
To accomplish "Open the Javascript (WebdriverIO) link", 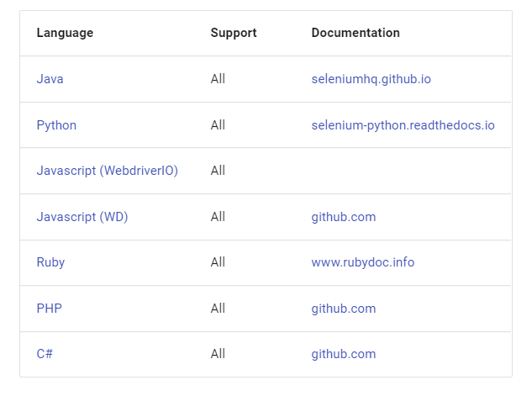I will point(108,171).
